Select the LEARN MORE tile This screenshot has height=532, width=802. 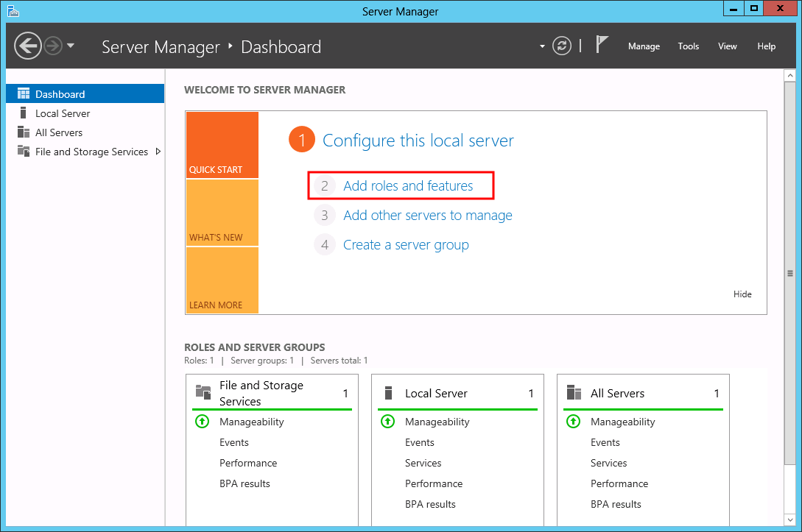click(x=222, y=280)
